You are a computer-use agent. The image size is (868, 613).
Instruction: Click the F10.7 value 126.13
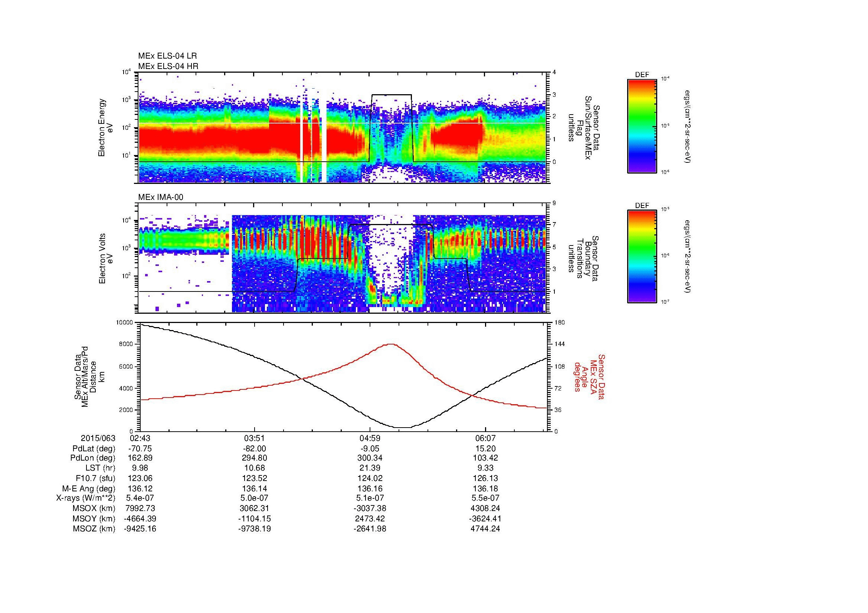click(485, 478)
